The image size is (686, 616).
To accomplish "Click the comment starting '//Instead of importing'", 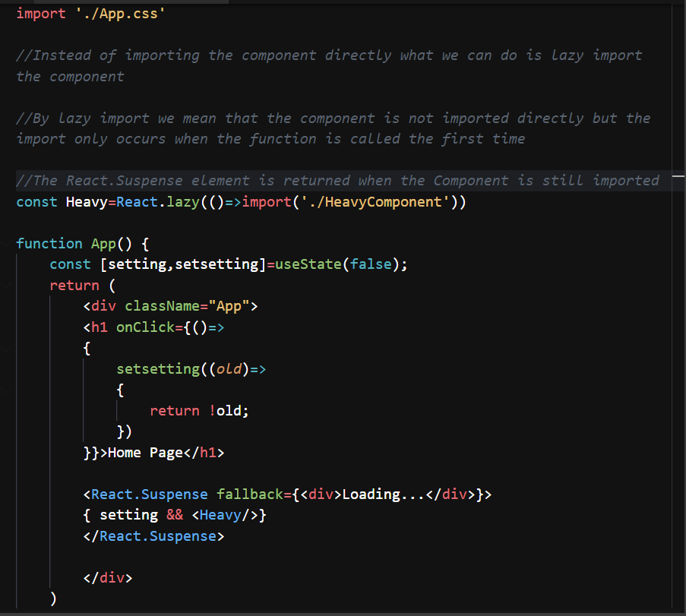I will (329, 65).
